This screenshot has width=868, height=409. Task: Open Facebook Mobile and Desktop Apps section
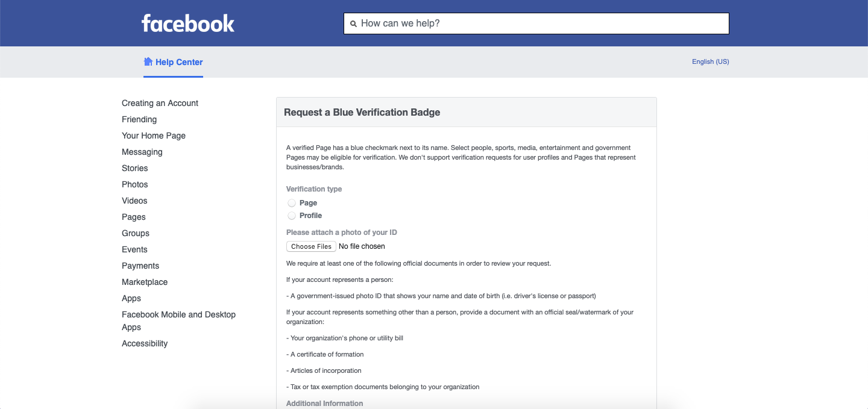tap(178, 320)
